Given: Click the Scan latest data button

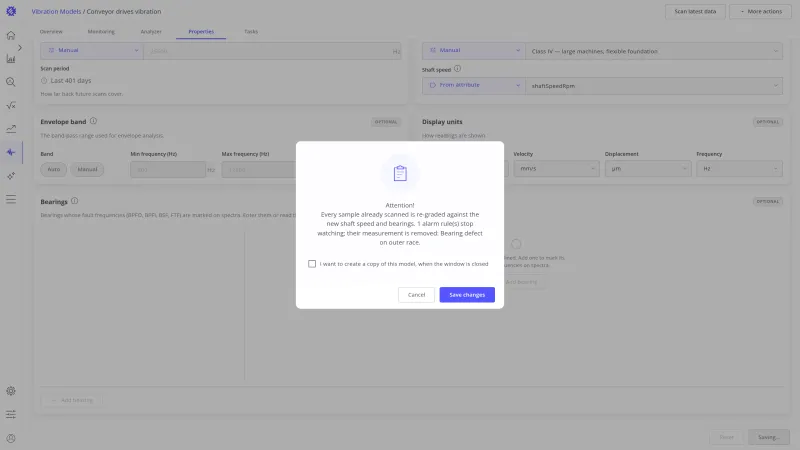Looking at the screenshot, I should pyautogui.click(x=695, y=11).
